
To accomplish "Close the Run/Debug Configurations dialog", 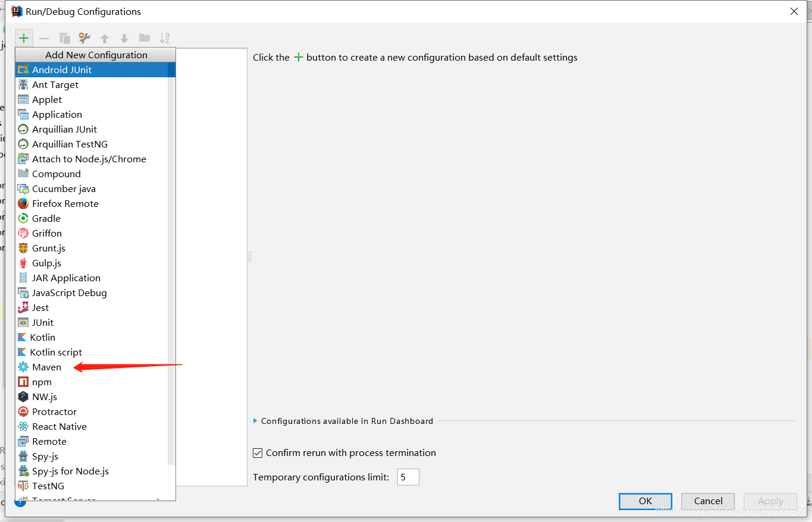I will pos(794,11).
